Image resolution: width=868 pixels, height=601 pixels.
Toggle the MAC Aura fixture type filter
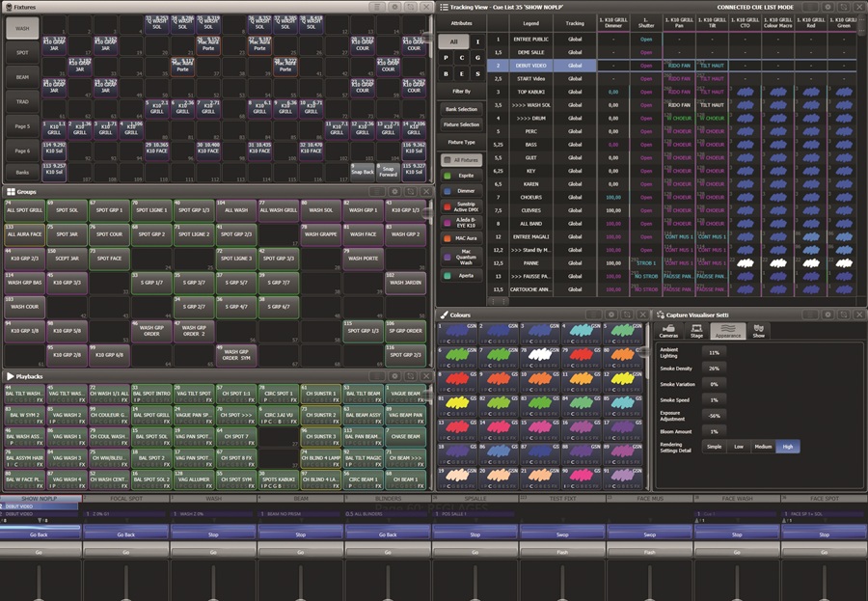coord(461,237)
